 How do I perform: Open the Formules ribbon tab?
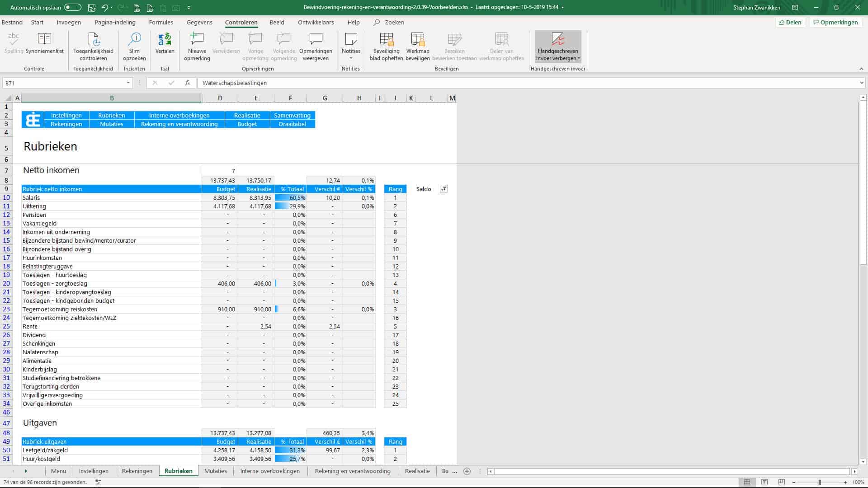pos(161,22)
